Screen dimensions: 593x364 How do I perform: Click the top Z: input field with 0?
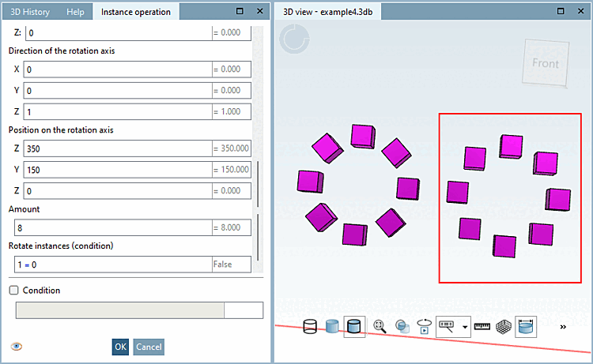click(x=119, y=33)
